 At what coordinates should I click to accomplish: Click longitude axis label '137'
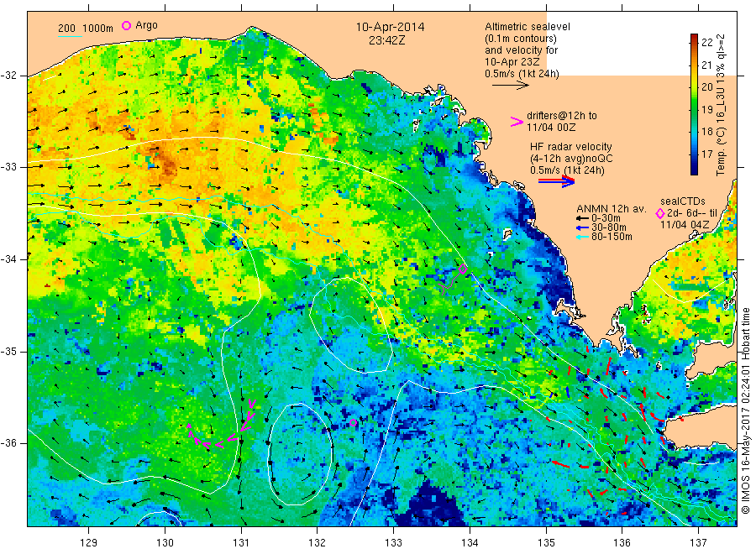coord(699,543)
